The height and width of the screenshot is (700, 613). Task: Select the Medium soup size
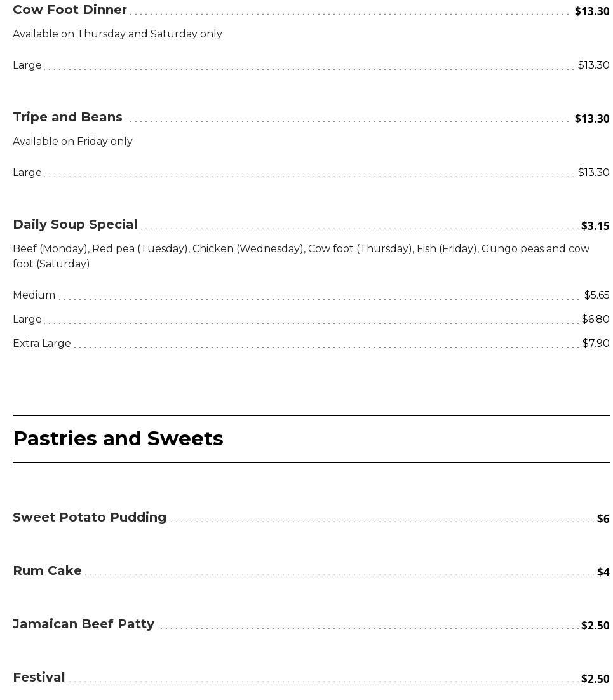(34, 295)
